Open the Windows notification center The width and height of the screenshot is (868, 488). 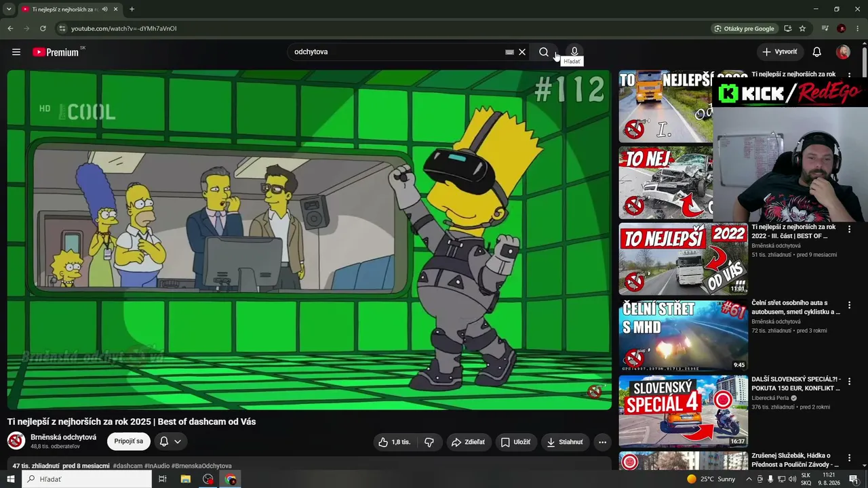(854, 479)
